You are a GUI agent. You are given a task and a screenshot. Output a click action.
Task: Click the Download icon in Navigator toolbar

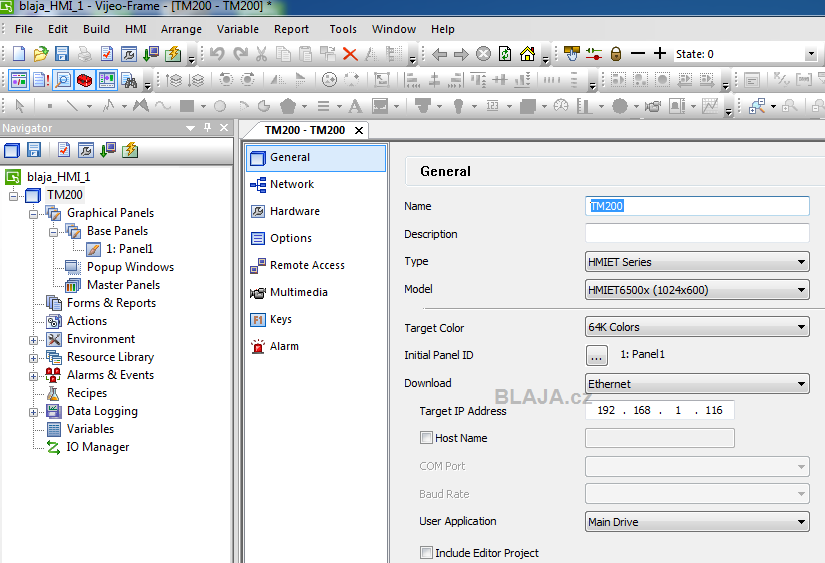108,150
